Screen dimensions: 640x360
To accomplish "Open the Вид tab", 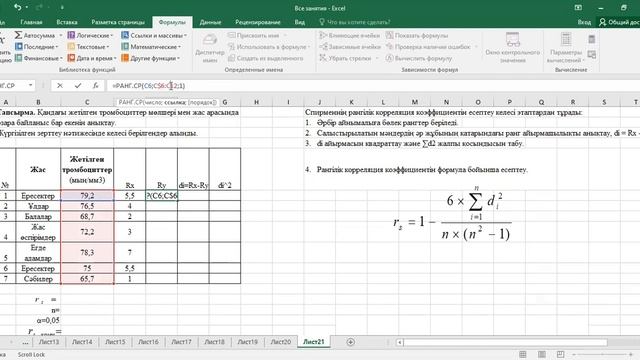I will pyautogui.click(x=300, y=22).
